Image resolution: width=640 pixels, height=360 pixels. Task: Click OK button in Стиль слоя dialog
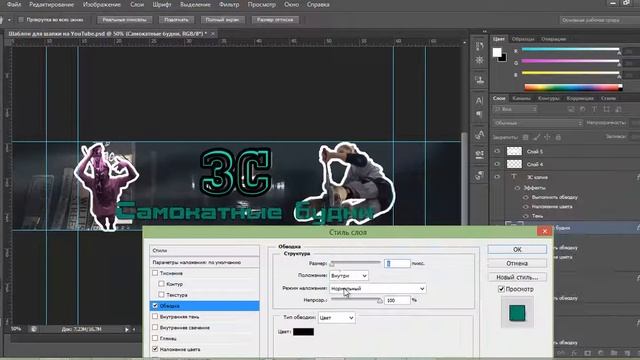(x=517, y=249)
